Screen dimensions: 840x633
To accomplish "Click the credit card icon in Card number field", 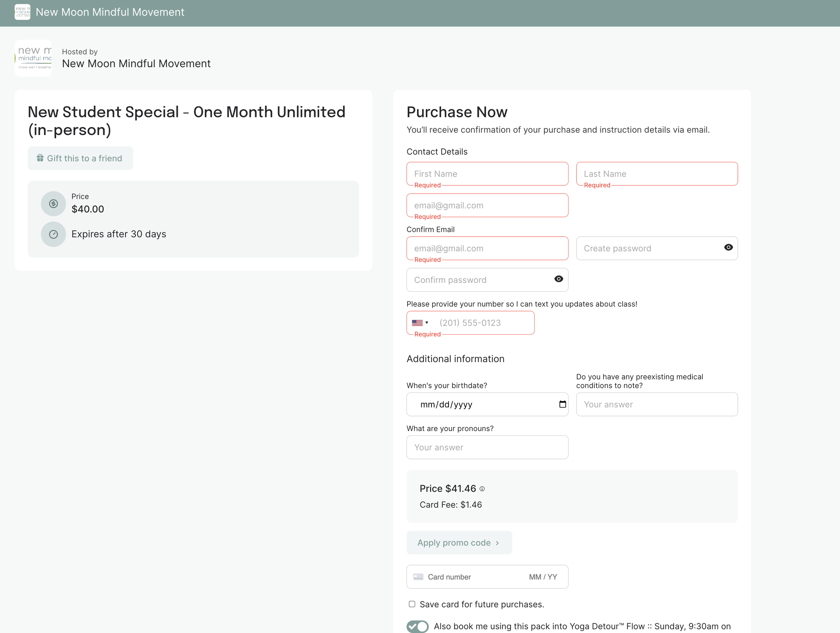I will pyautogui.click(x=418, y=577).
